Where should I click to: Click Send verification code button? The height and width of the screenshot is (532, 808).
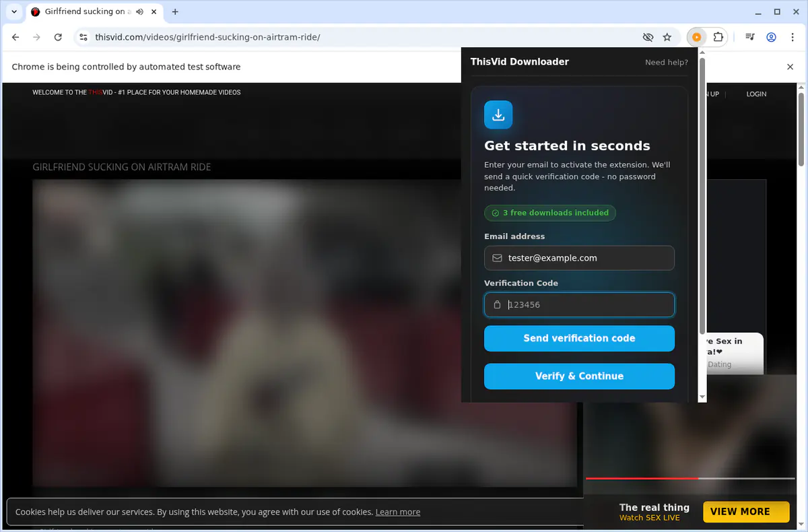579,338
